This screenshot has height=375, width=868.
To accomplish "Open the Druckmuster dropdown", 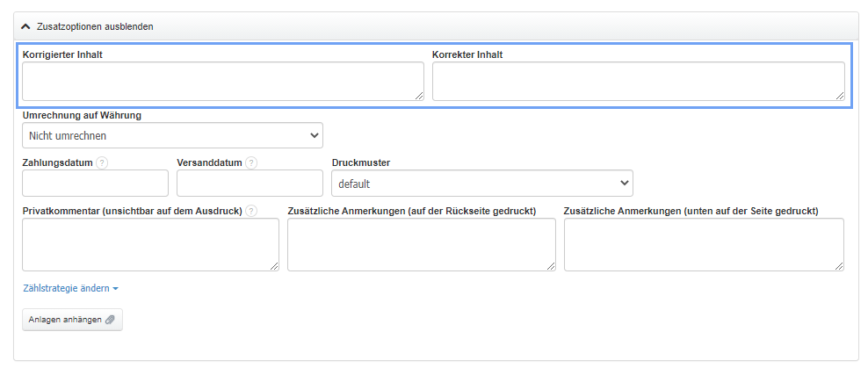I will (481, 184).
